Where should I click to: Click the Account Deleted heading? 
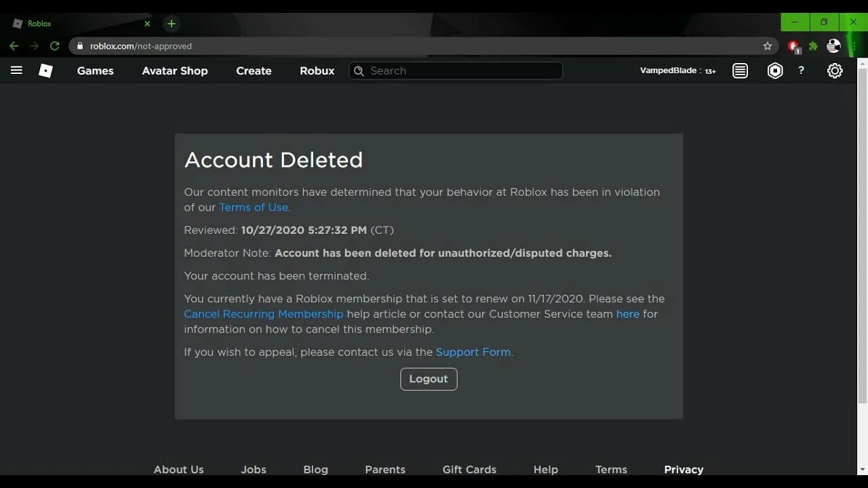(273, 160)
